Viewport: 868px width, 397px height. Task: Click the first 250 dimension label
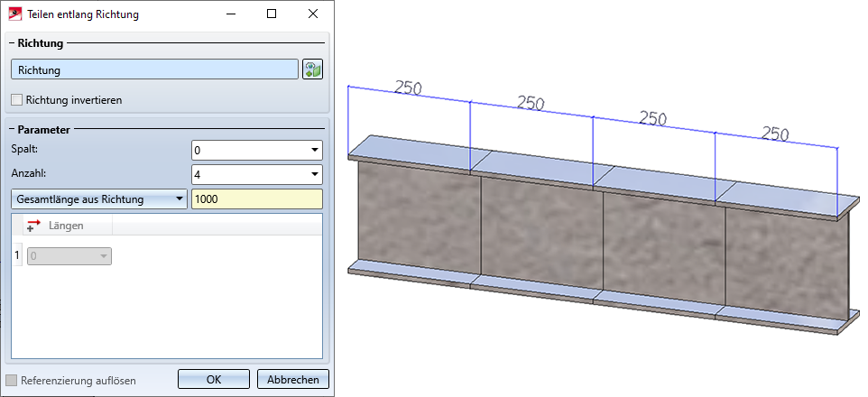[409, 87]
